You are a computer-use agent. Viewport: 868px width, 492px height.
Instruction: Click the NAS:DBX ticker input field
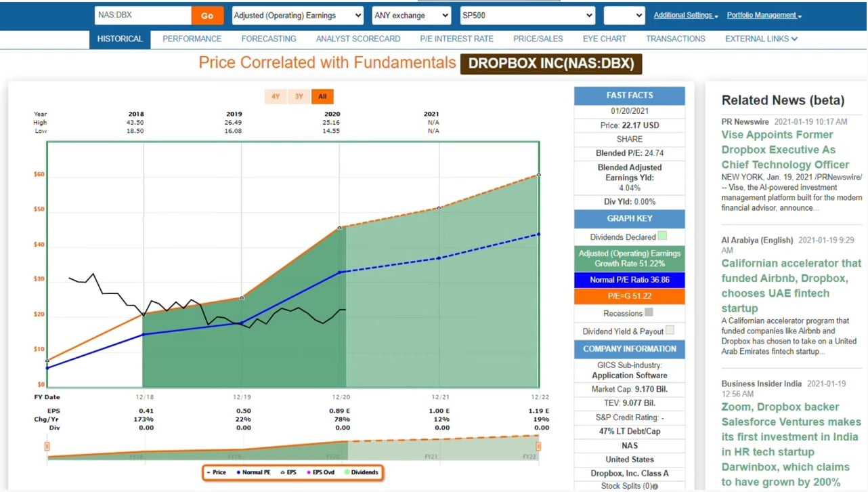(143, 16)
